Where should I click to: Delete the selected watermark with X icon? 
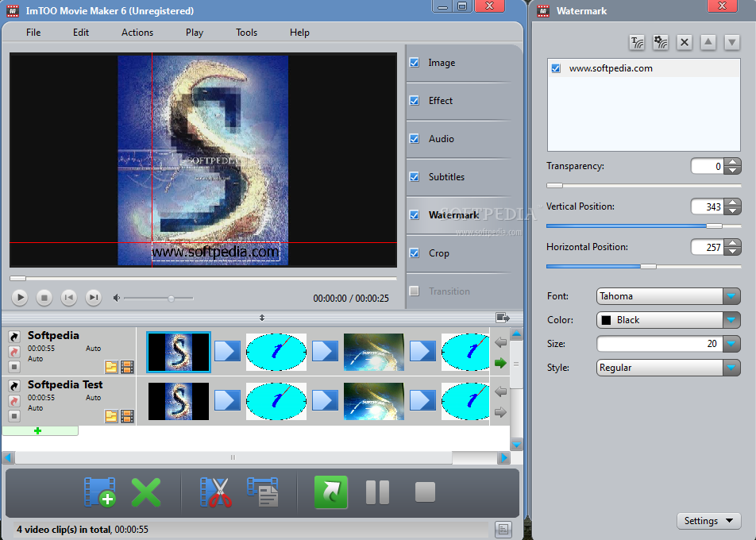685,42
